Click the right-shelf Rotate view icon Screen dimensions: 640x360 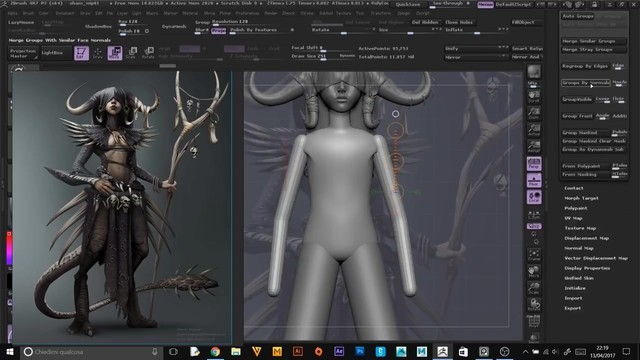(534, 304)
